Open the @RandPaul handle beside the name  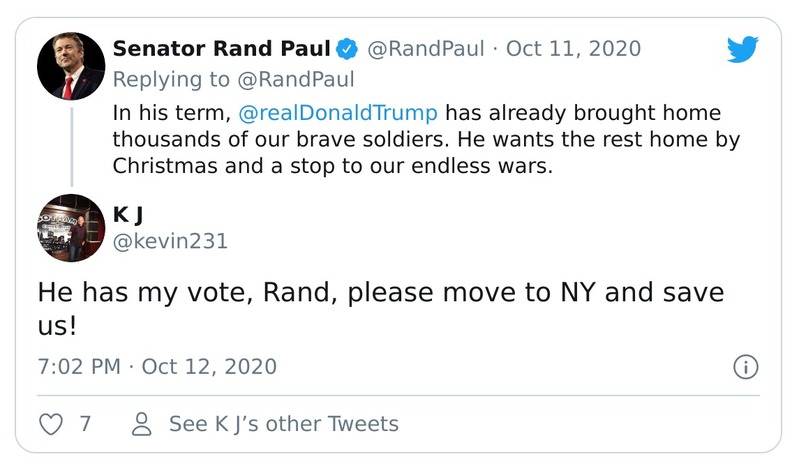tap(428, 49)
